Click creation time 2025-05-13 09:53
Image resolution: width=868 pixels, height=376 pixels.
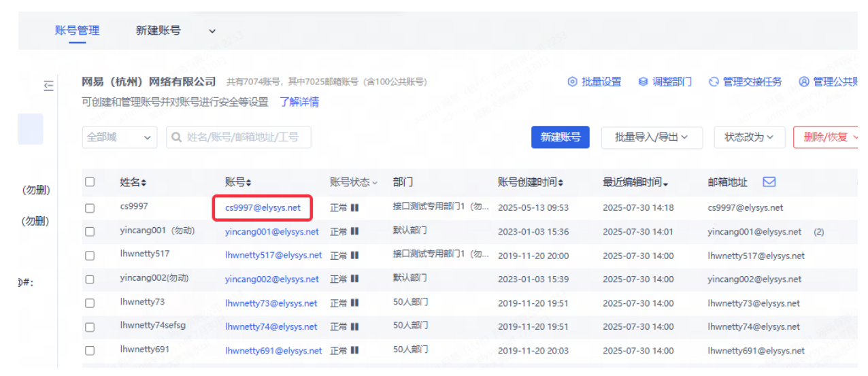(x=533, y=207)
